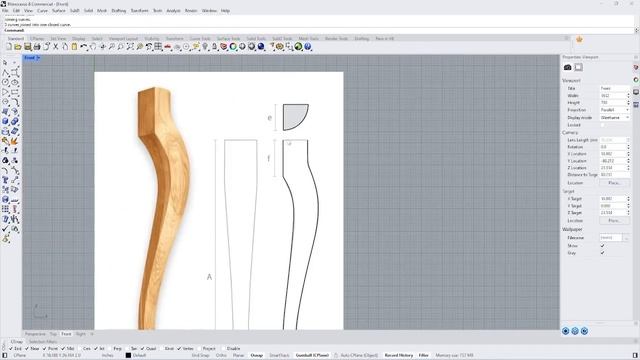Image resolution: width=640 pixels, height=360 pixels.
Task: Open the File menu
Action: tap(5, 11)
